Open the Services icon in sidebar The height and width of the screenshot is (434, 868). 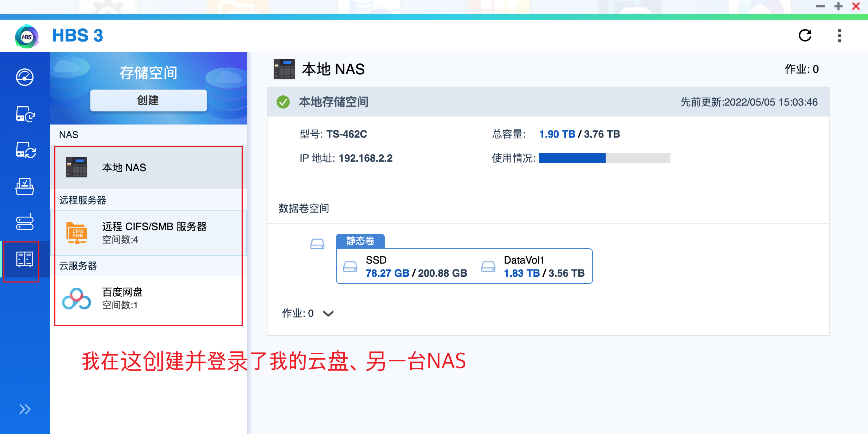(x=25, y=222)
